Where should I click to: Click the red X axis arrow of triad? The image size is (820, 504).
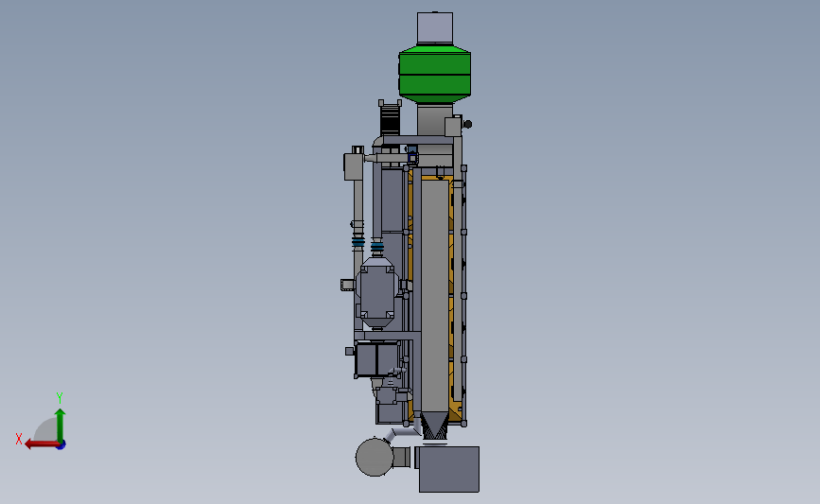(x=42, y=444)
